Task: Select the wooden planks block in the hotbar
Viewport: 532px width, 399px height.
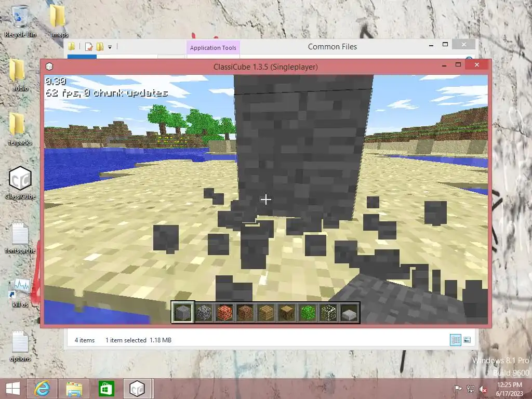Action: coord(266,312)
